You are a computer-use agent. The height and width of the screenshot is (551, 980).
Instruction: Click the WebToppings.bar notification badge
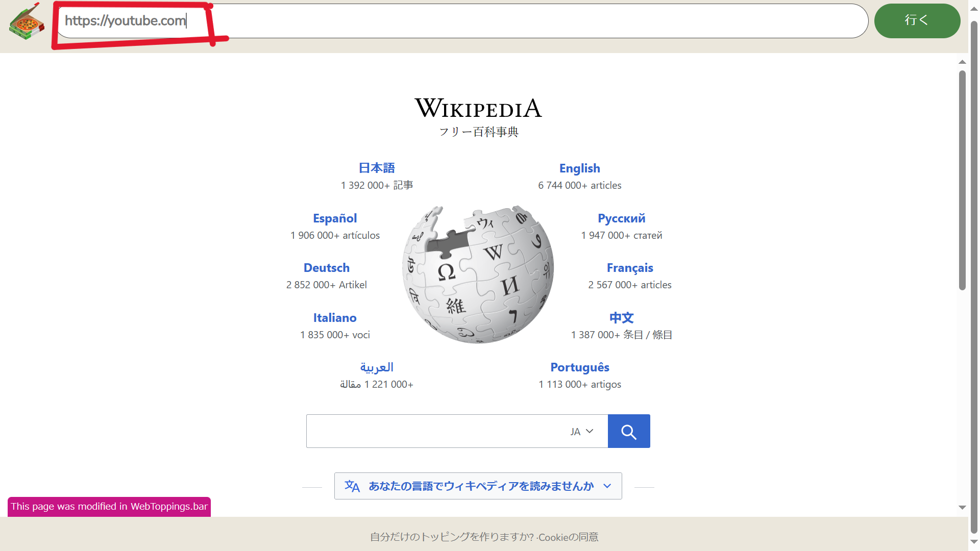pos(109,507)
